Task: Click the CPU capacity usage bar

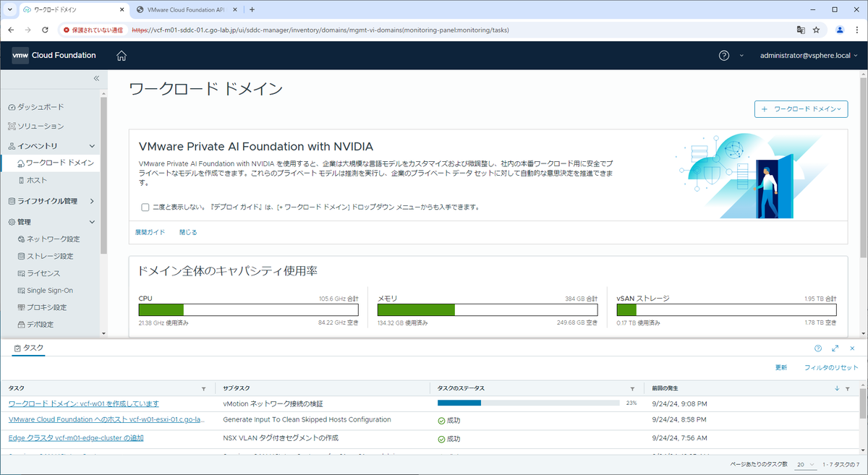Action: click(248, 310)
